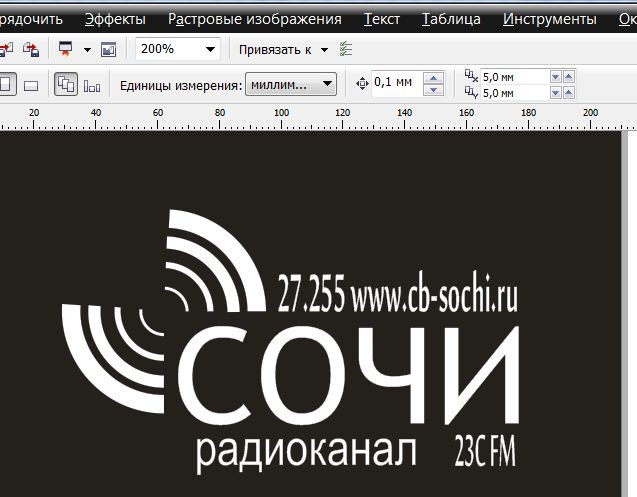Click the СОЧИ logo text on canvas
Screen dimensions: 637x497
(x=350, y=375)
